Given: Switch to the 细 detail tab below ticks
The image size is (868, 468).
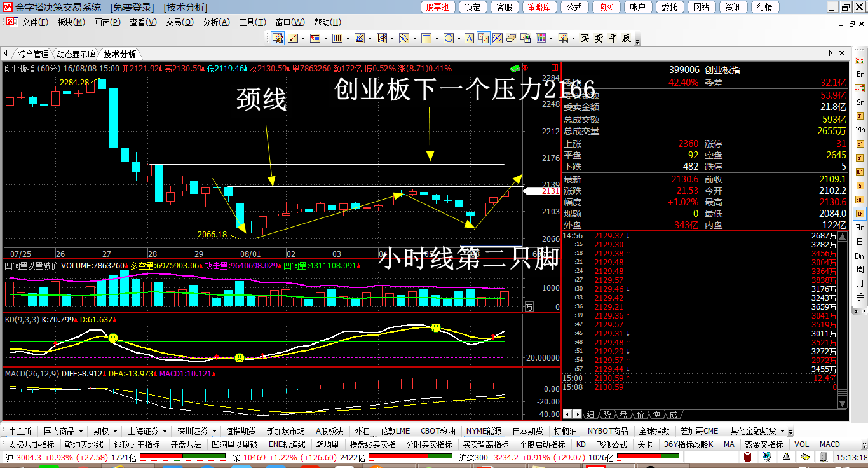Looking at the screenshot, I should [x=590, y=415].
